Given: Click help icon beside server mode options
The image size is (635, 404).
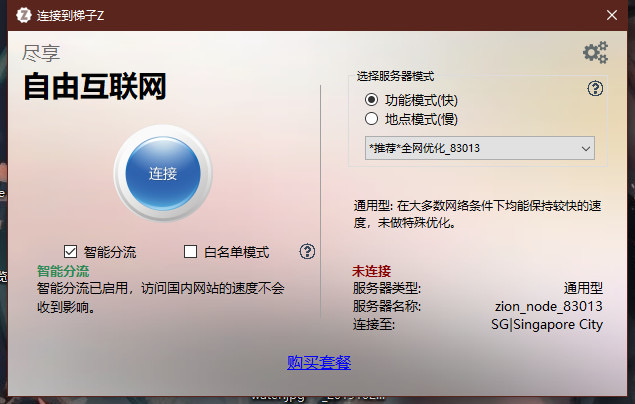Looking at the screenshot, I should [x=595, y=89].
